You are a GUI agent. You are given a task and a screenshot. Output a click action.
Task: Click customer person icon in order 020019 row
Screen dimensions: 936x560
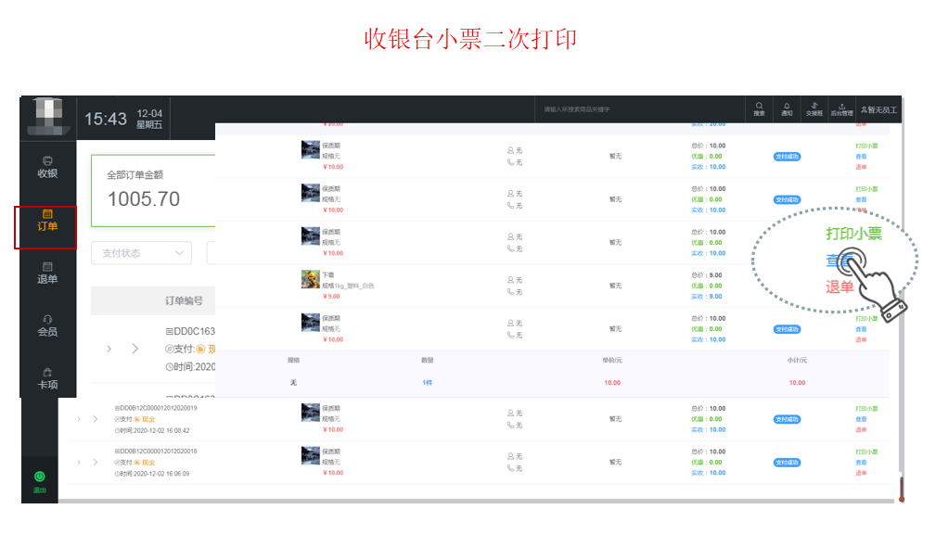click(510, 414)
